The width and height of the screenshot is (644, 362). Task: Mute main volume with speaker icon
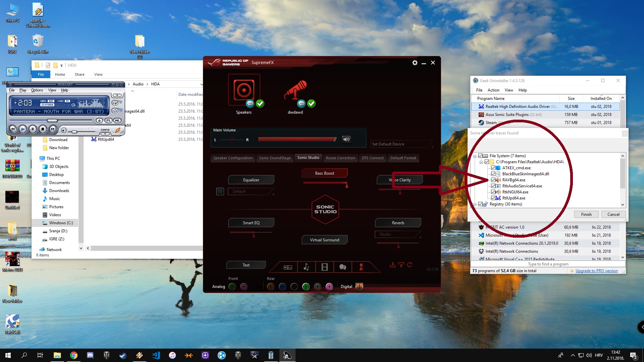point(346,139)
